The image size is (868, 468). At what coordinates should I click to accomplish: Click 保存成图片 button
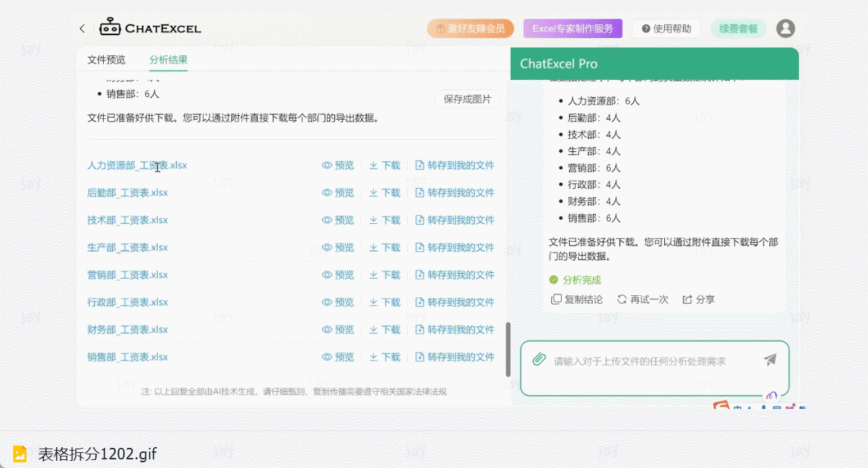pos(467,99)
